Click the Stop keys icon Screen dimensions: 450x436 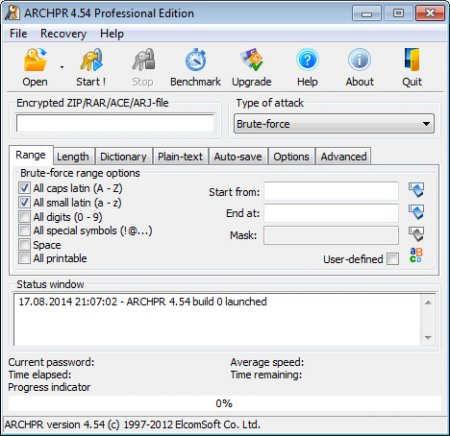pyautogui.click(x=143, y=61)
